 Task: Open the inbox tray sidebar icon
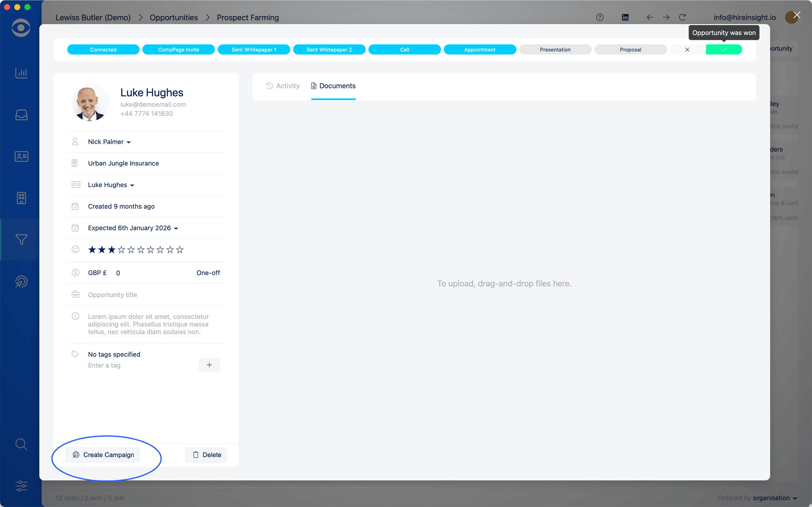click(21, 115)
